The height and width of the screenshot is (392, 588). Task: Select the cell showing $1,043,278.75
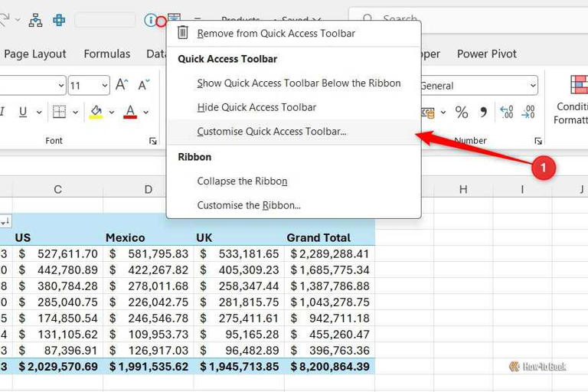(330, 302)
